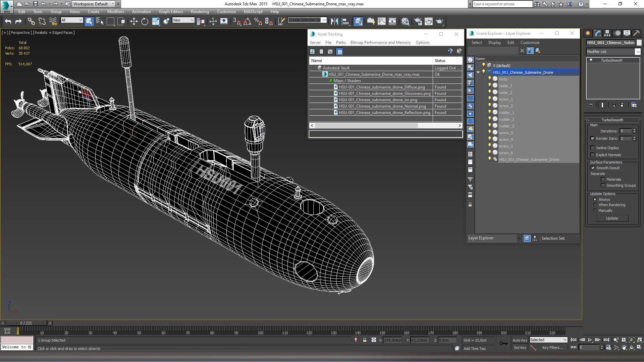Open the Modifier List dropdown
Image resolution: width=644 pixels, height=362 pixels.
(x=613, y=52)
